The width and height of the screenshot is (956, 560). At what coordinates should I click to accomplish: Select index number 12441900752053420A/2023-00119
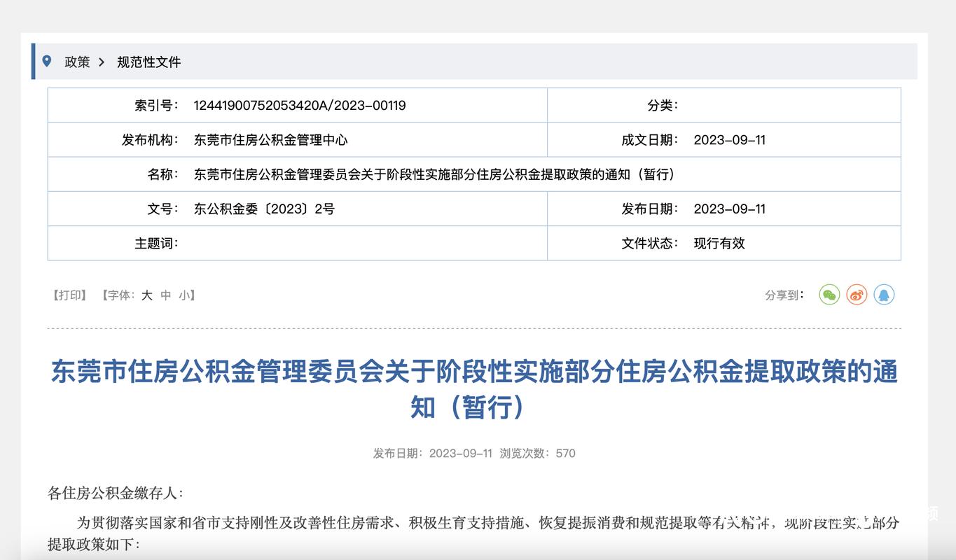pos(300,105)
